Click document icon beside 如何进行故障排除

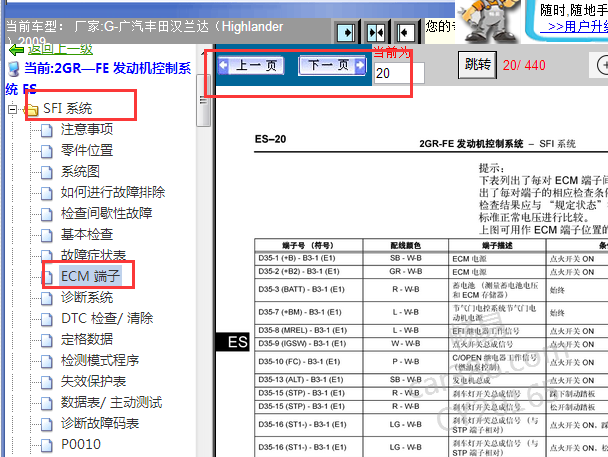[47, 193]
